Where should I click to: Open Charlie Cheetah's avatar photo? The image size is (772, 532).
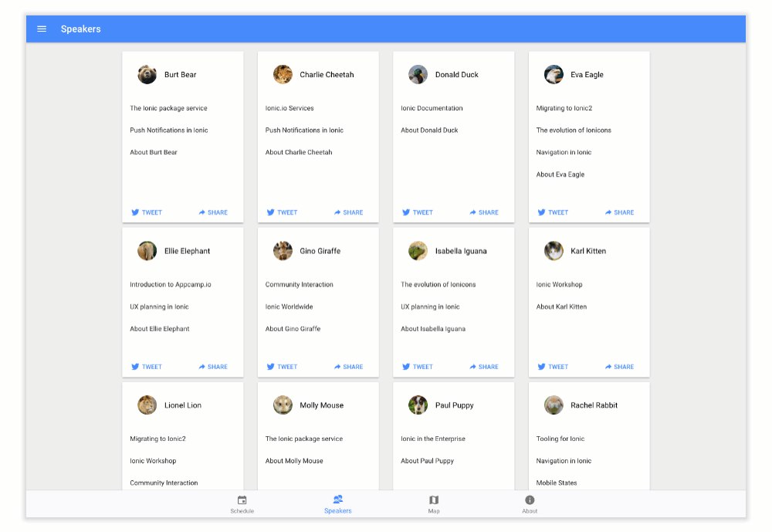pyautogui.click(x=283, y=74)
